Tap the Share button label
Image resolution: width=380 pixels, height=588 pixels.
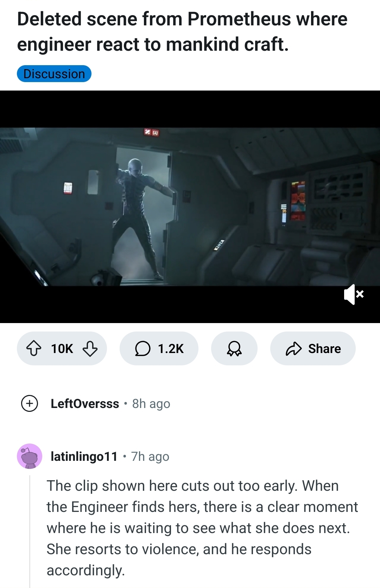tap(324, 348)
